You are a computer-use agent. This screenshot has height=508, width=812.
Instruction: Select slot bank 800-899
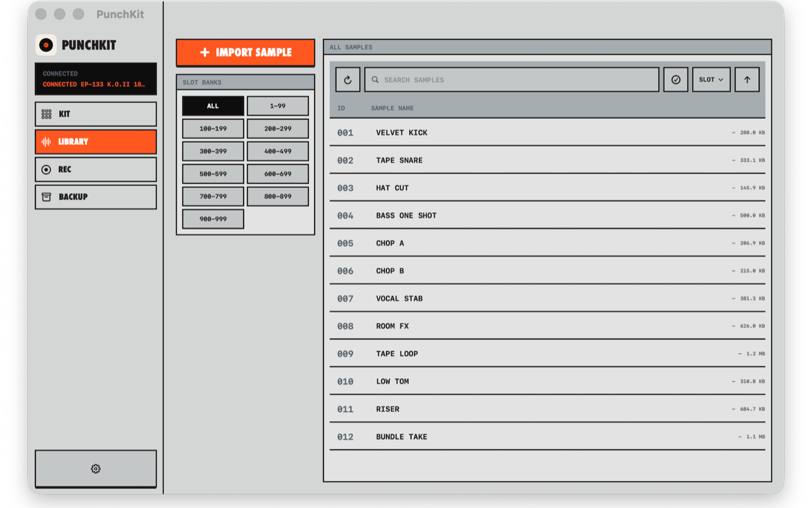[x=278, y=196]
